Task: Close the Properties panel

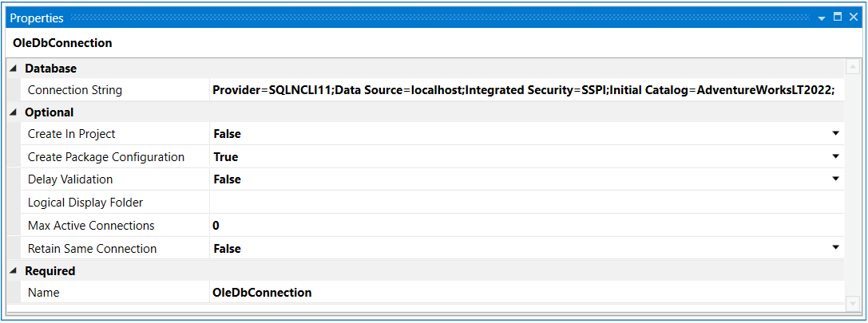Action: (852, 17)
